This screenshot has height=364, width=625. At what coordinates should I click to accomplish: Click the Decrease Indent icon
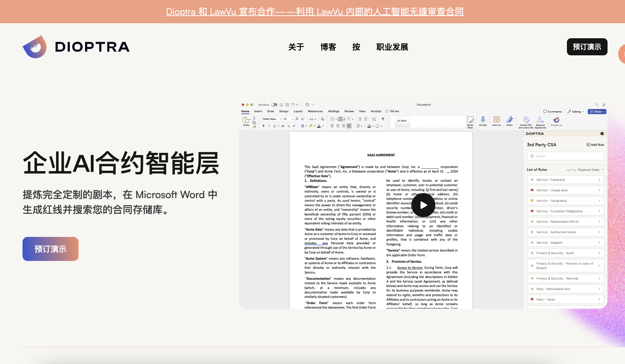[360, 119]
